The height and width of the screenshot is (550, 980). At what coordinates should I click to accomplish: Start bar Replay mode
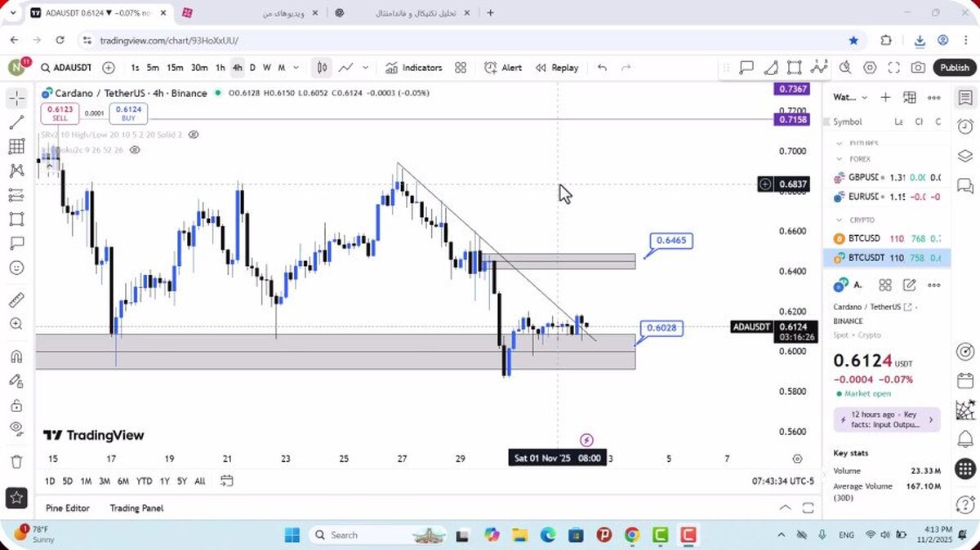pos(557,68)
